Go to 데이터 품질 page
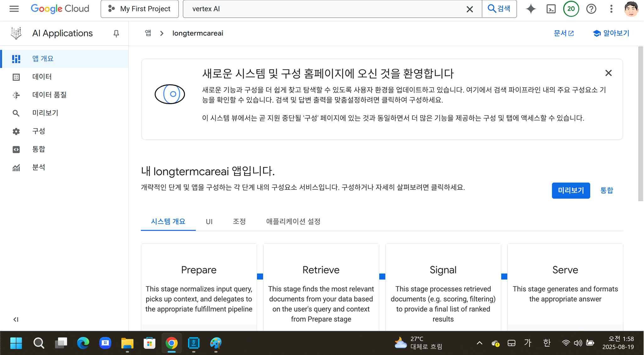This screenshot has height=355, width=644. pyautogui.click(x=49, y=95)
